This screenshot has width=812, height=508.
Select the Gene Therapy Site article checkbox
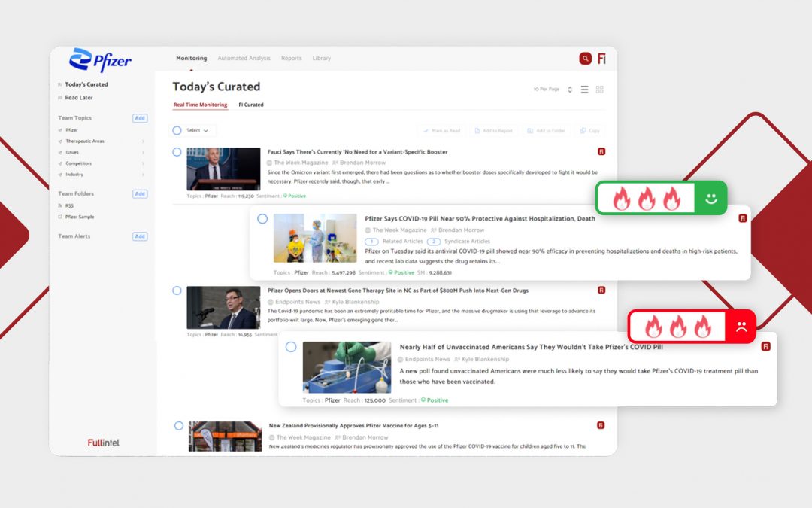pyautogui.click(x=177, y=291)
